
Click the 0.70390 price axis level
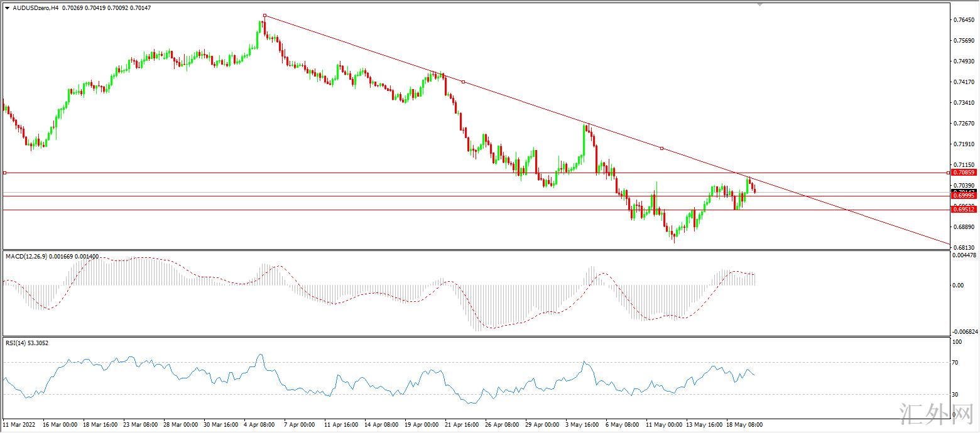(x=964, y=186)
